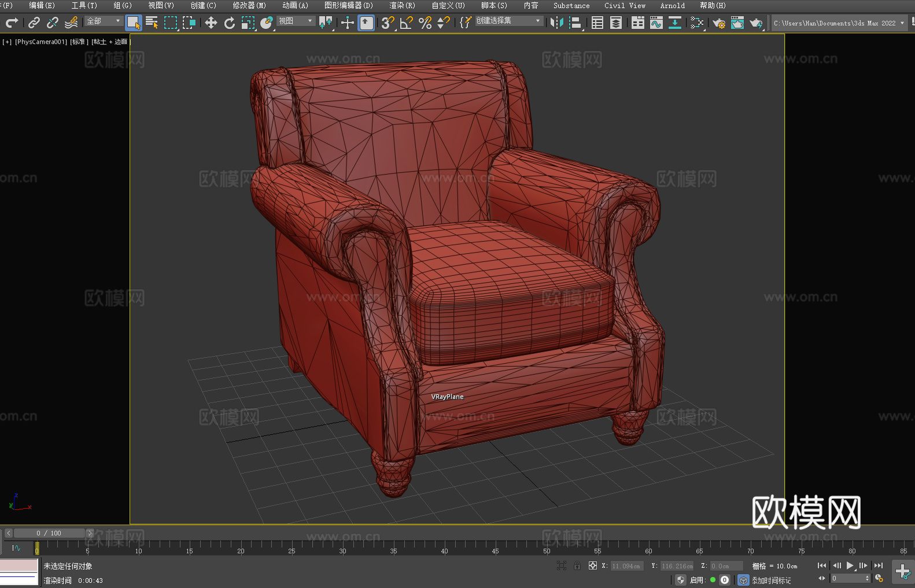This screenshot has height=588, width=915.
Task: Open the Scene Explorer toggle icon
Action: [597, 23]
